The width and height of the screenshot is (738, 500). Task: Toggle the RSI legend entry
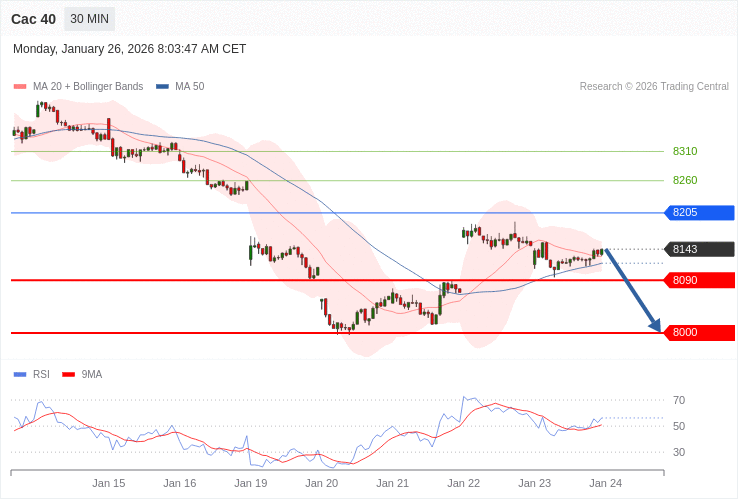point(40,374)
